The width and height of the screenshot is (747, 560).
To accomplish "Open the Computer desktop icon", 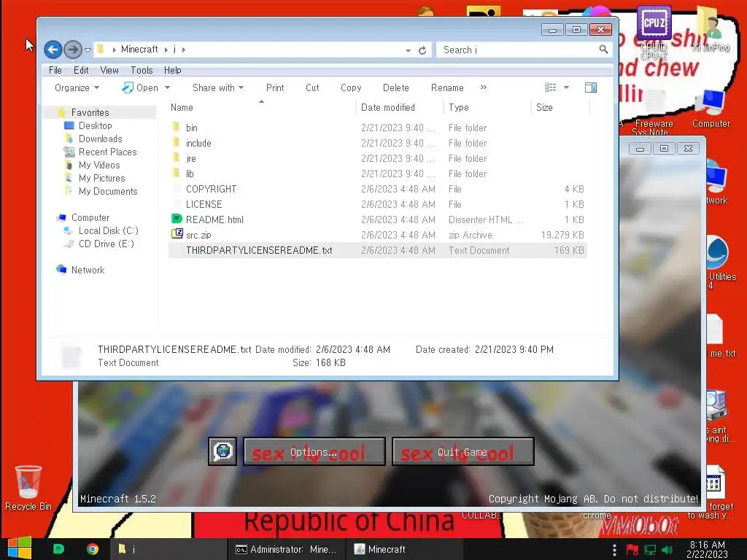I will [711, 109].
